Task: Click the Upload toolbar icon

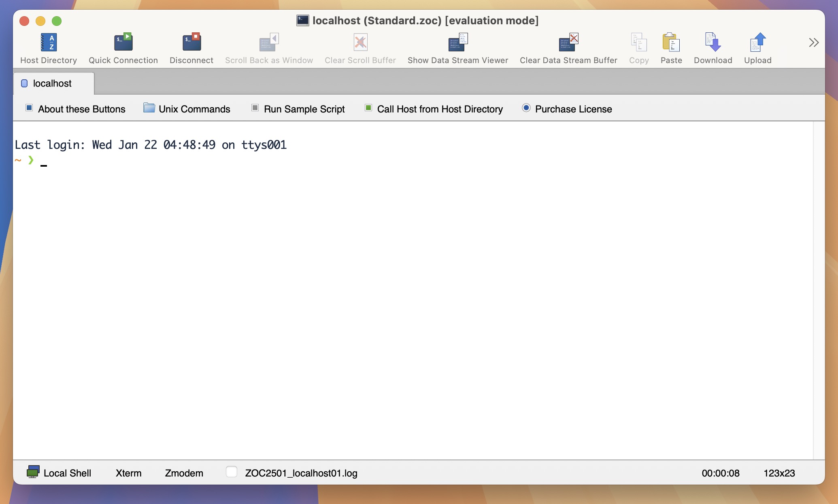Action: 757,42
